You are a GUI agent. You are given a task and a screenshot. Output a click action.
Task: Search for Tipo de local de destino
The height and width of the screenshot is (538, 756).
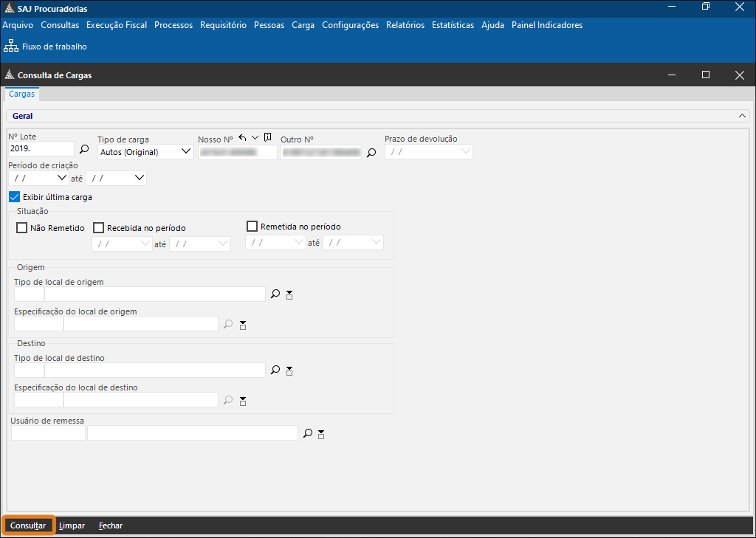(275, 370)
